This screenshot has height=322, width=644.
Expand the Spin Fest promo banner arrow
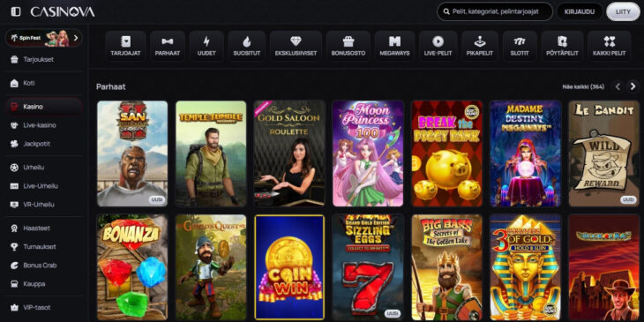pos(76,38)
